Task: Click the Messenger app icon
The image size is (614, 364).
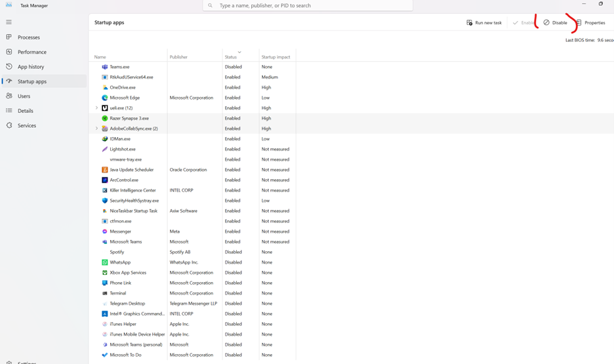Action: (105, 232)
